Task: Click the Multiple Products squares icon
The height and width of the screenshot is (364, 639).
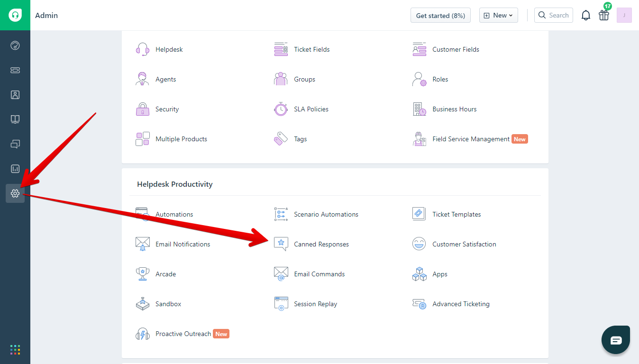Action: [x=143, y=139]
